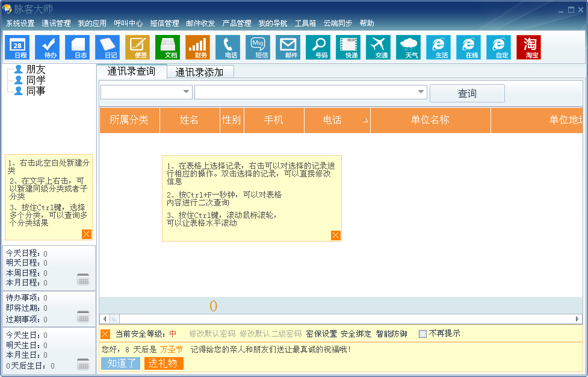
Task: Click the horizontal scrollbar right arrow
Action: [x=577, y=319]
